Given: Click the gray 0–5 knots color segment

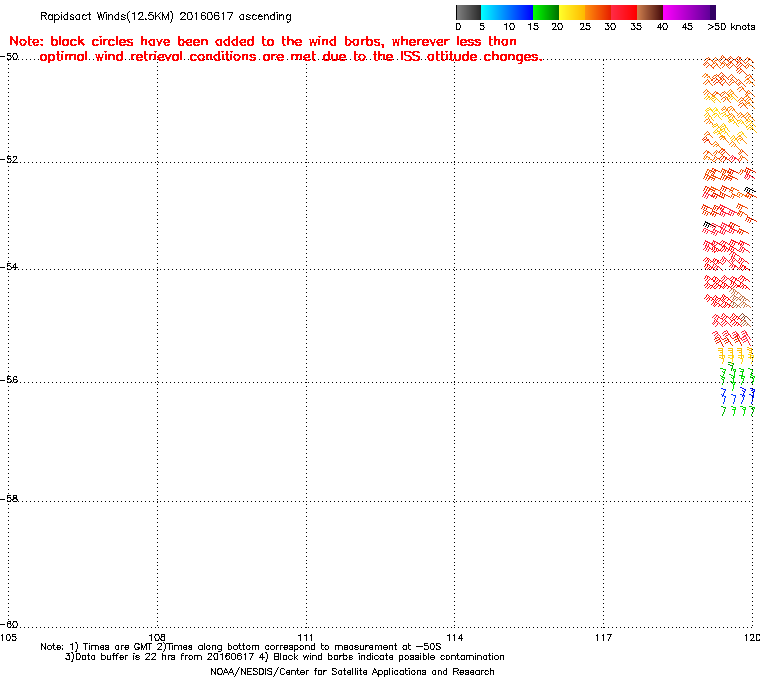Looking at the screenshot, I should click(x=468, y=12).
